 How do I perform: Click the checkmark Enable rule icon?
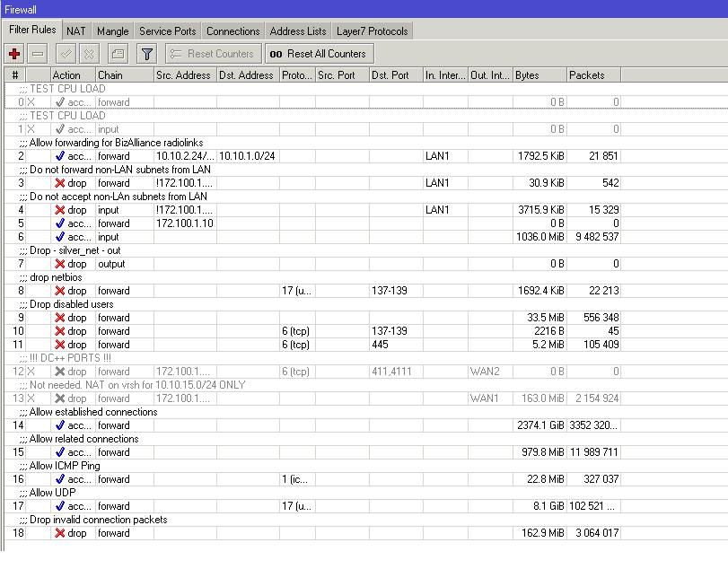66,54
